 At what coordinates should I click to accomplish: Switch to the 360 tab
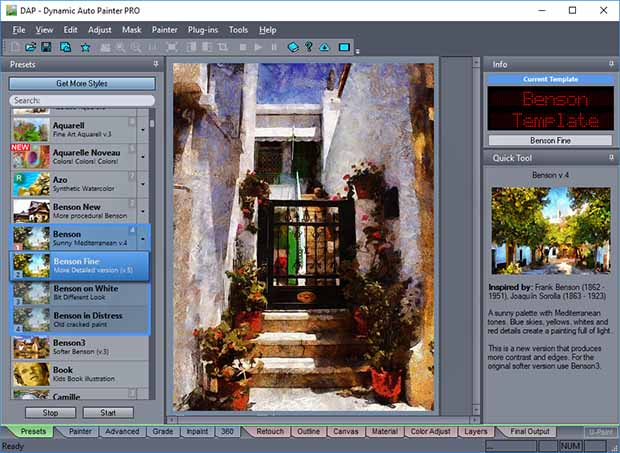(227, 432)
